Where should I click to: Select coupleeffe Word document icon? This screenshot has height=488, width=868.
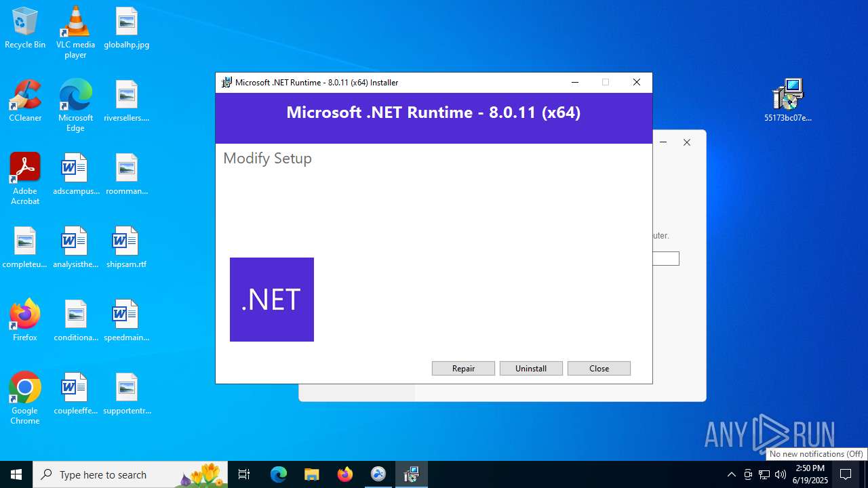(x=75, y=394)
